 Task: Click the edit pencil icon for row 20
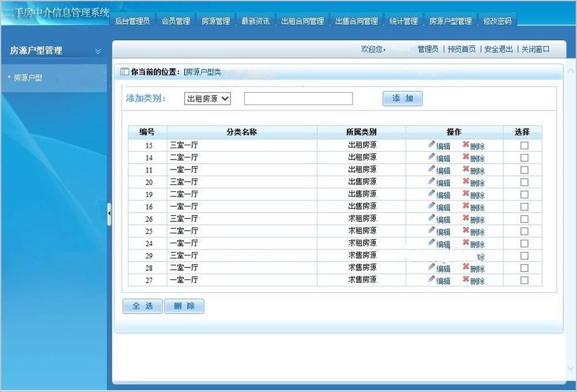pos(432,181)
